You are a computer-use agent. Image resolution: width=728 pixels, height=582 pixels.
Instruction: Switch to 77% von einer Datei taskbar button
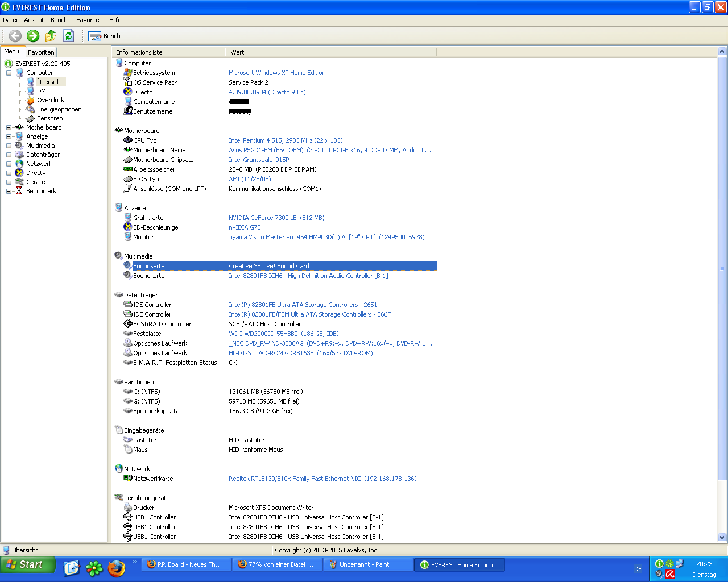pyautogui.click(x=277, y=564)
